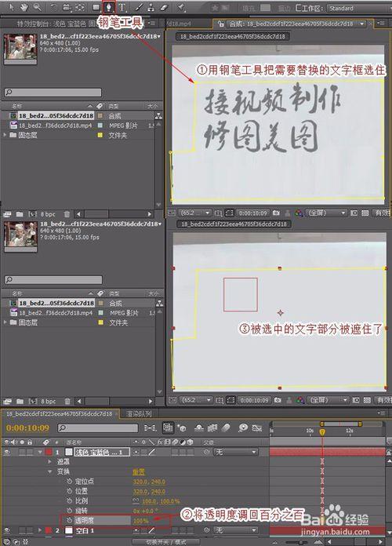Image resolution: width=392 pixels, height=546 pixels.
Task: Open the timeline panel options menu
Action: click(382, 413)
